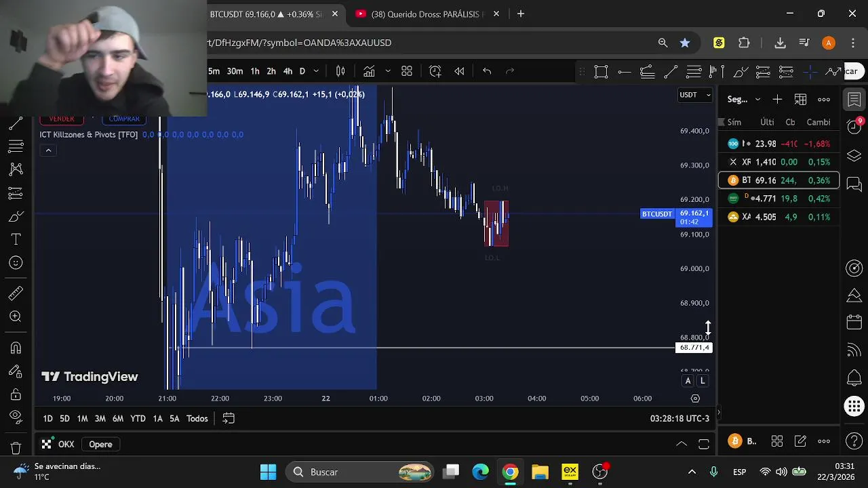This screenshot has width=868, height=488.
Task: Open the forecasting and measurement tools
Action: 16,194
